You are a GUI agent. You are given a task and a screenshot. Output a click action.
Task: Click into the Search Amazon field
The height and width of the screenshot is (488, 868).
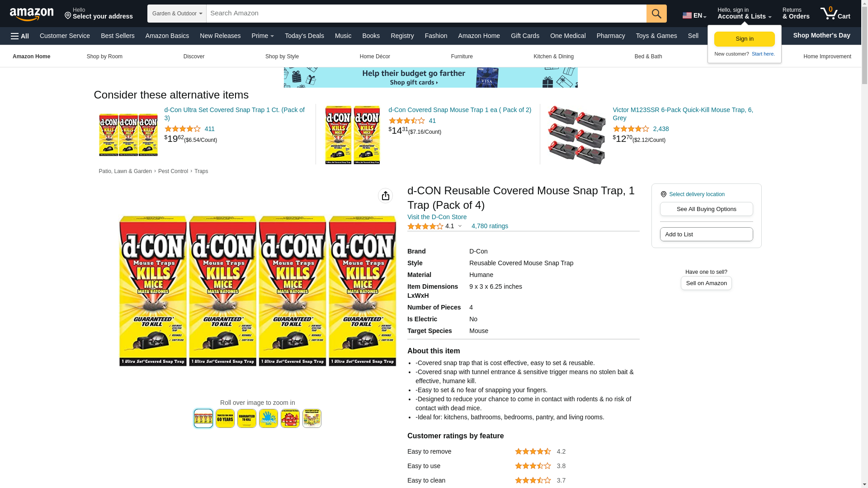pyautogui.click(x=426, y=14)
